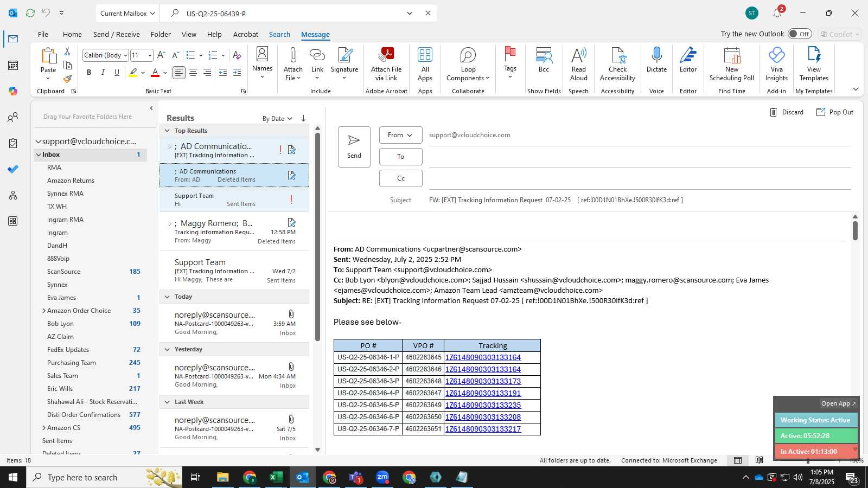Toggle italic formatting
This screenshot has height=488, width=868.
tap(103, 73)
